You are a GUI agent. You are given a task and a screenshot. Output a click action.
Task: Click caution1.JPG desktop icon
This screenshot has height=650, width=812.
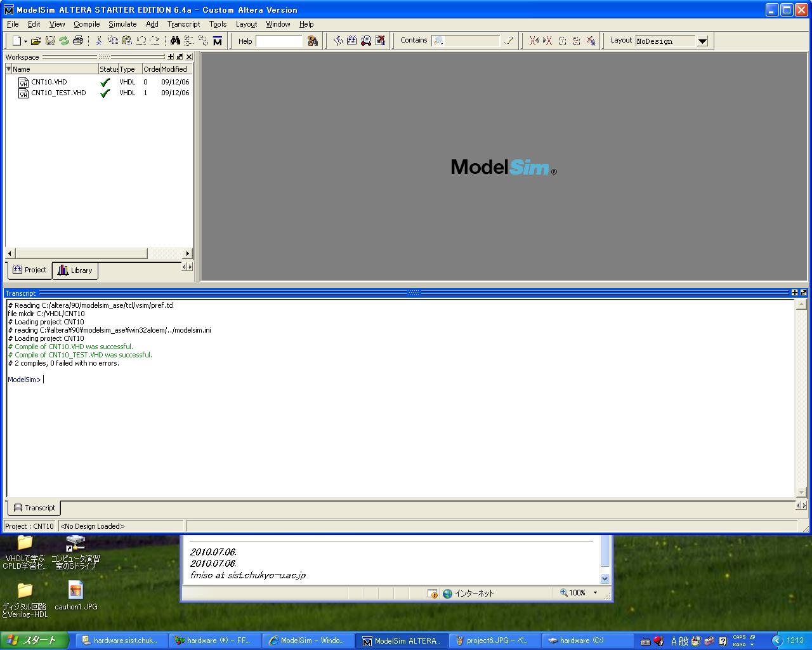tap(75, 595)
